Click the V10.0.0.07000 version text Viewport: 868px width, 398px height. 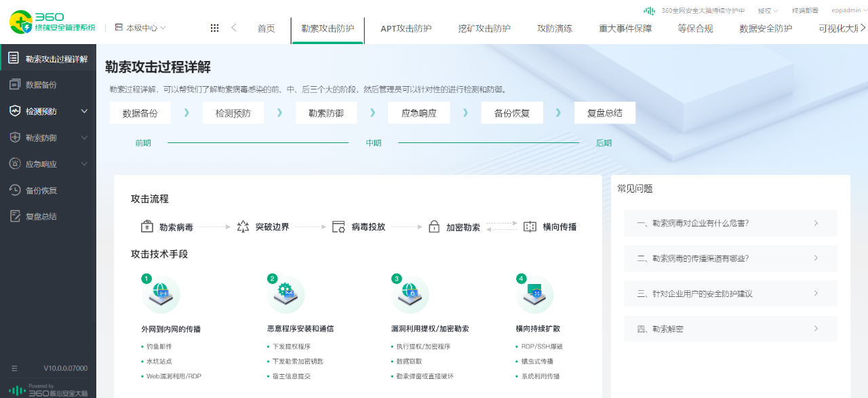click(x=65, y=368)
